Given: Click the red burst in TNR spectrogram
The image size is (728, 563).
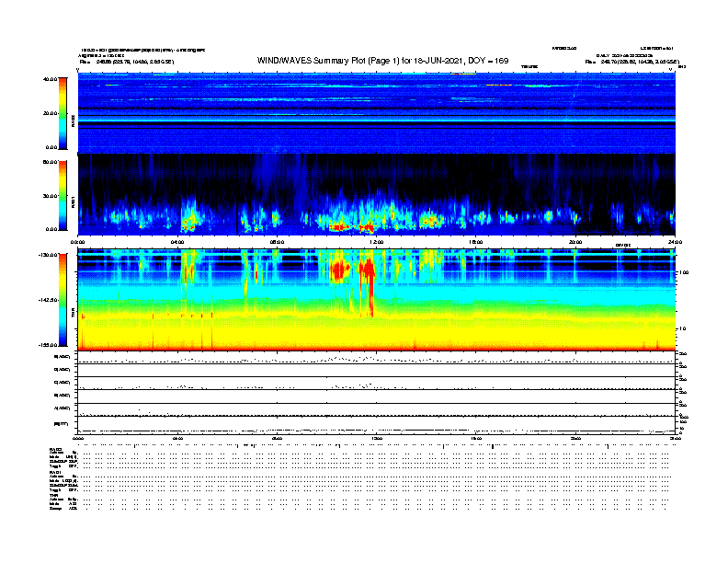Looking at the screenshot, I should (339, 270).
